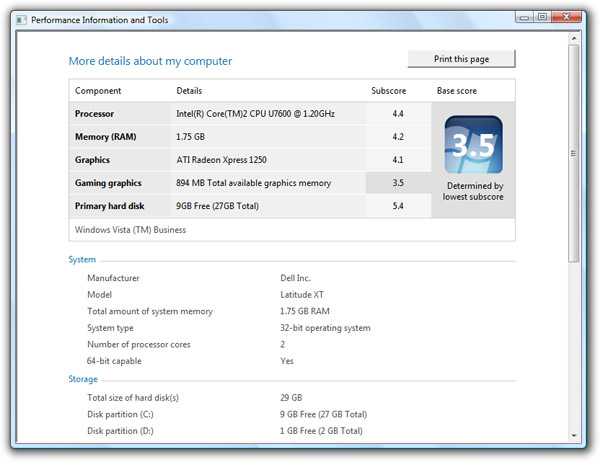Click the 1.75 GB memory details cell

point(190,137)
